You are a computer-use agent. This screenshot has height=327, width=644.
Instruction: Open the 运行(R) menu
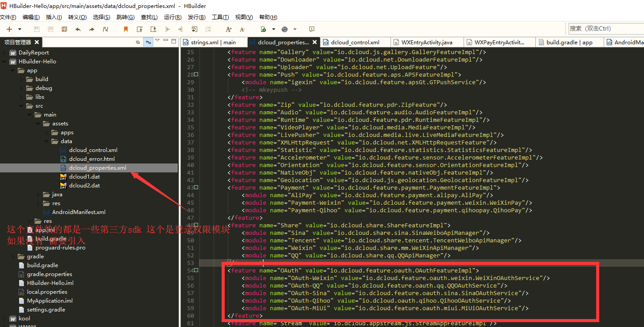tap(172, 17)
